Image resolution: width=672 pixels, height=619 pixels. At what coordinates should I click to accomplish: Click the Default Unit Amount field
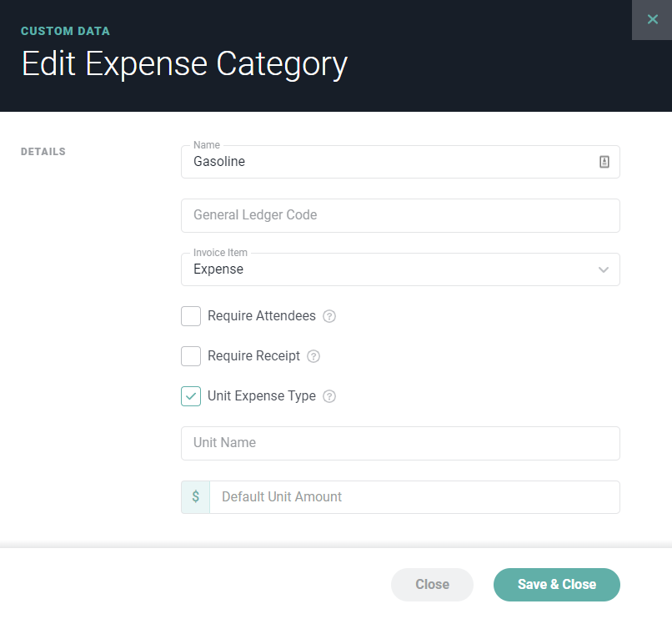pos(414,496)
